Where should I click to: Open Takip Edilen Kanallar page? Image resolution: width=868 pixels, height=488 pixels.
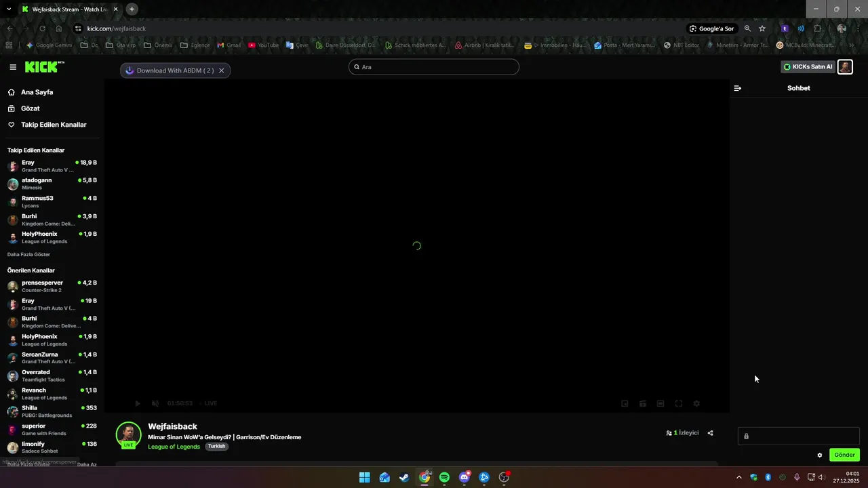54,125
